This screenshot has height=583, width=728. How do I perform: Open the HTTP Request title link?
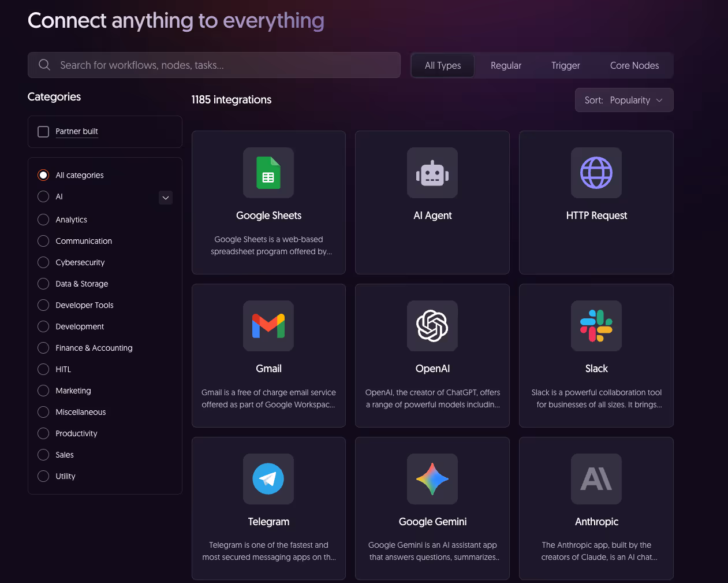coord(596,216)
